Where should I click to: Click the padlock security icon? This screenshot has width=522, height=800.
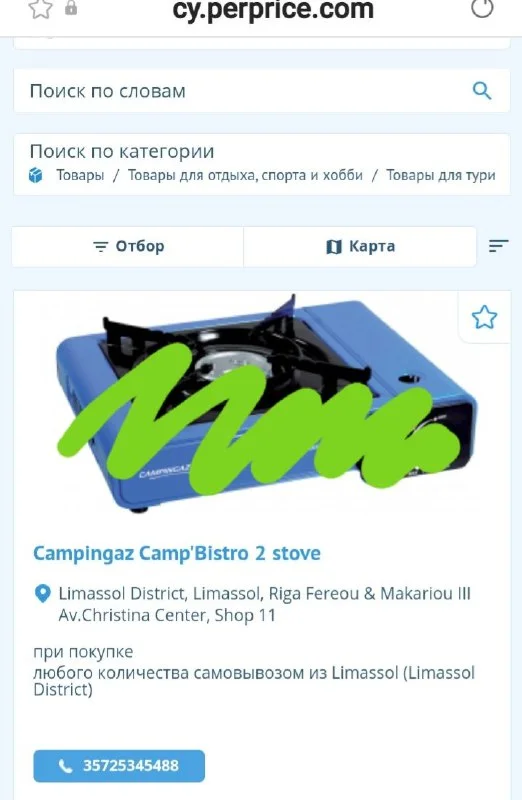(x=71, y=8)
